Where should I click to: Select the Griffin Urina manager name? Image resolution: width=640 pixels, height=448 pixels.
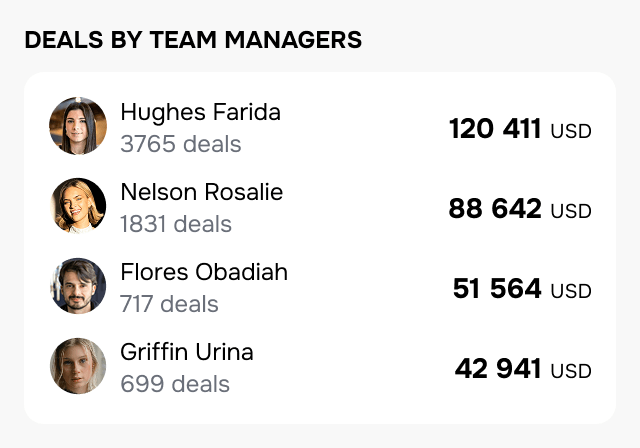[186, 352]
